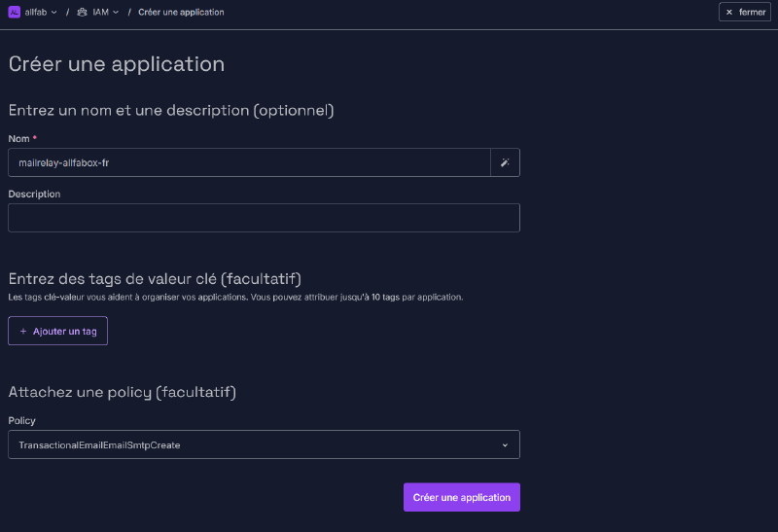Click the heading Attachez une policy (facultatif)
The width and height of the screenshot is (778, 532).
coord(123,392)
